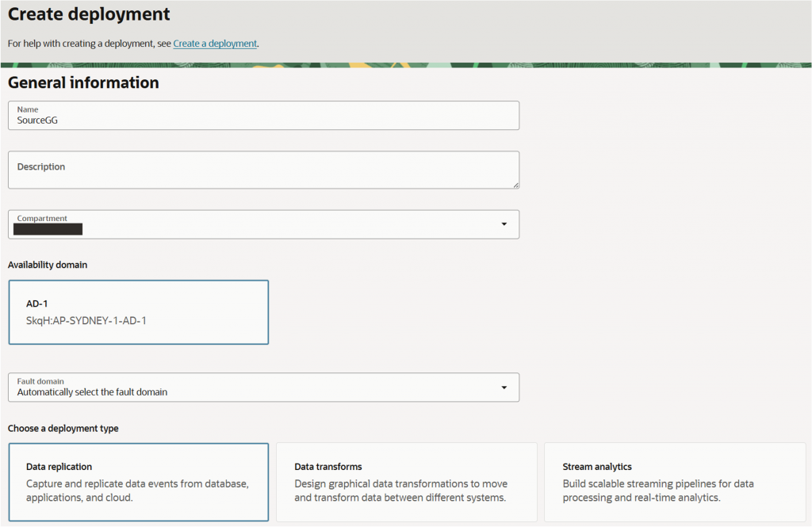Viewport: 812px width, 527px height.
Task: Open the Compartment dropdown
Action: (263, 224)
